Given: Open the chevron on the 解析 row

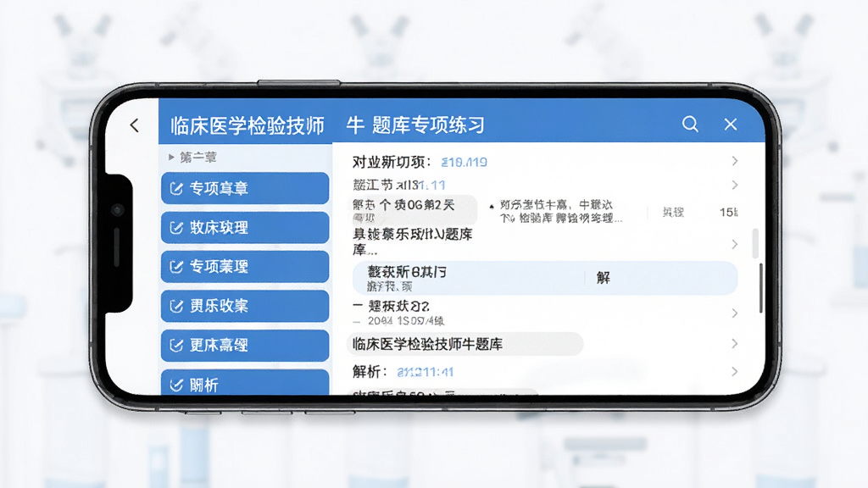Looking at the screenshot, I should [735, 371].
